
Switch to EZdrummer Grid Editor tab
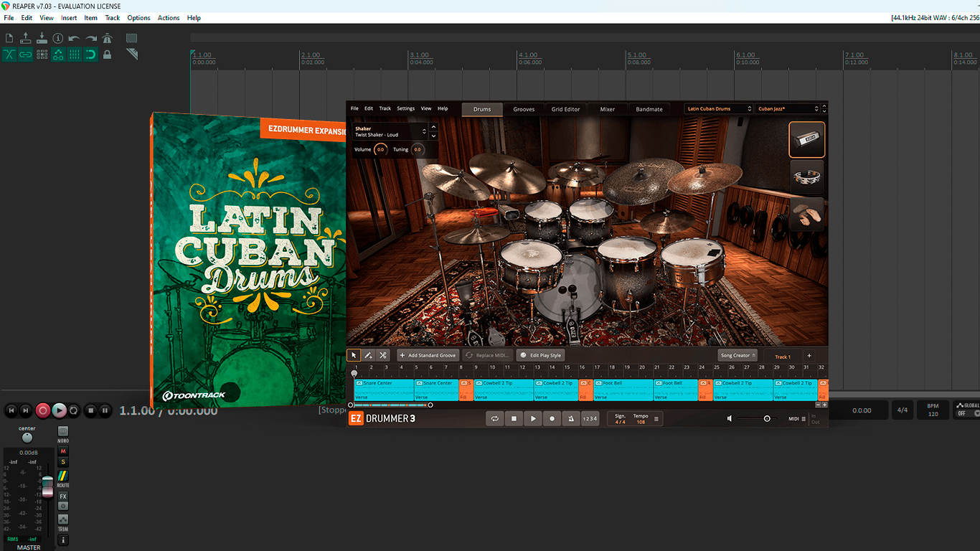pos(565,109)
